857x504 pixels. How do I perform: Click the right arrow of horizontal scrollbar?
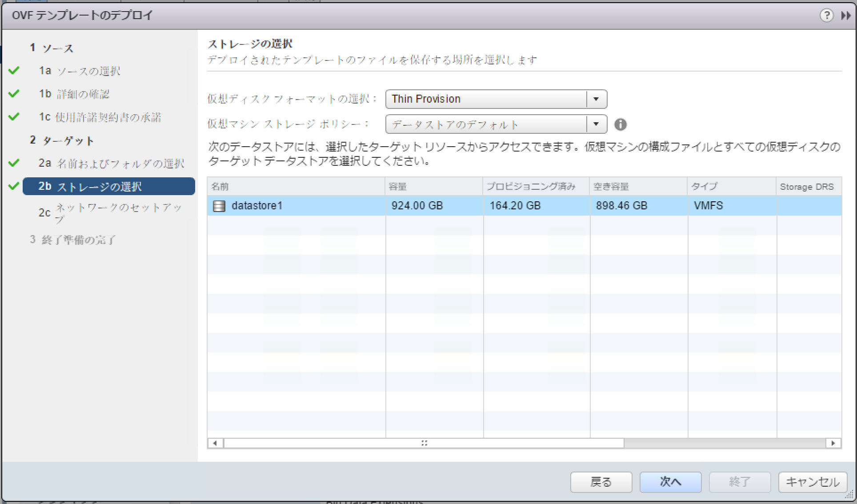click(833, 443)
